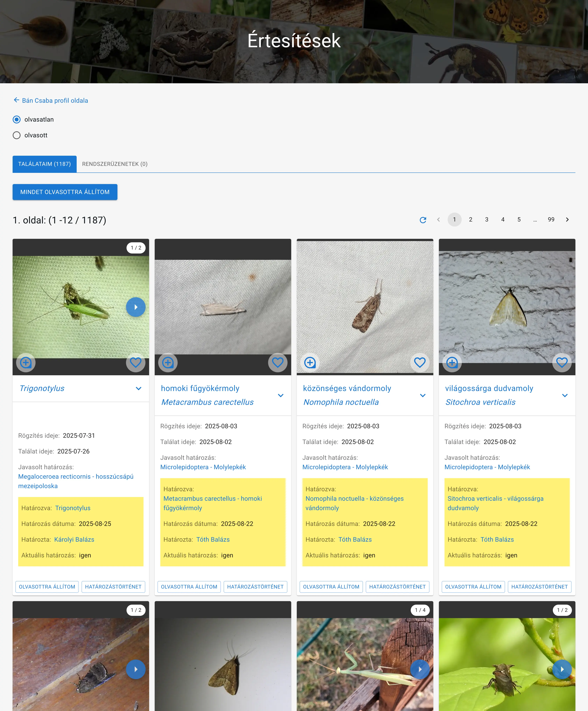
Task: Go to next page with right chevron
Action: click(567, 220)
